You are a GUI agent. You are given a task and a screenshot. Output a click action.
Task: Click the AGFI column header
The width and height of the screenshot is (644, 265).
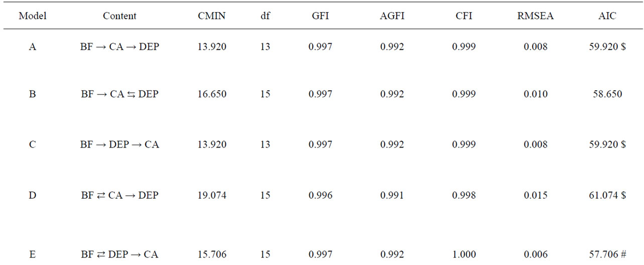392,16
